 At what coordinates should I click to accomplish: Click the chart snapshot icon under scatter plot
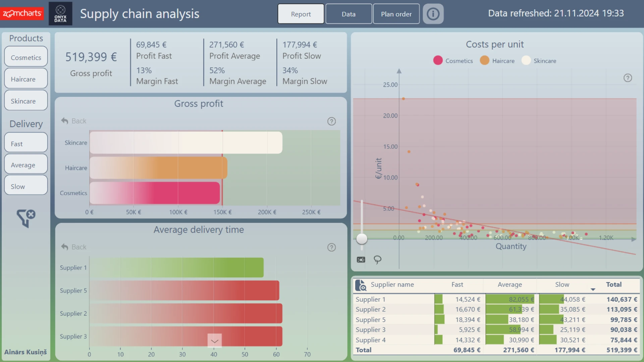[x=361, y=260]
